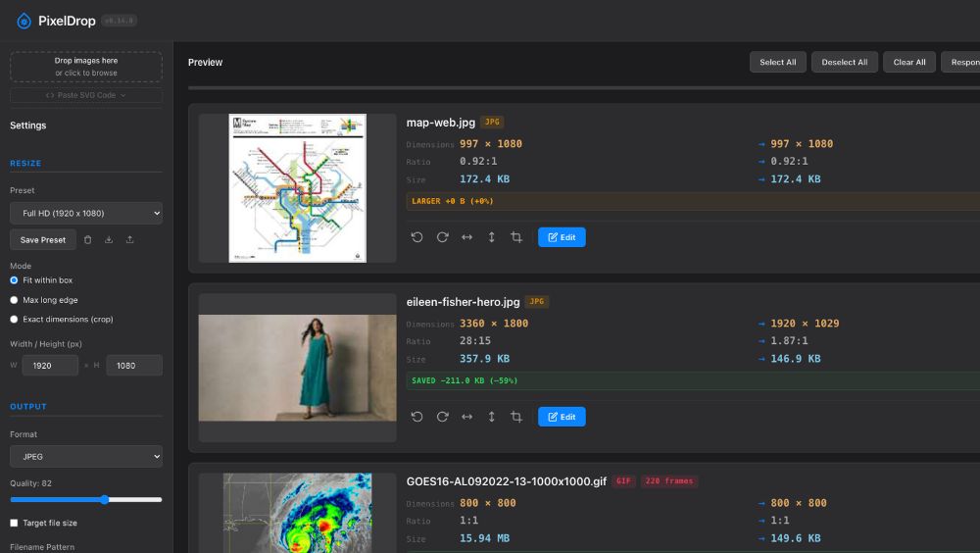Rotate map-web.jpg clockwise
This screenshot has width=980, height=553.
[443, 237]
